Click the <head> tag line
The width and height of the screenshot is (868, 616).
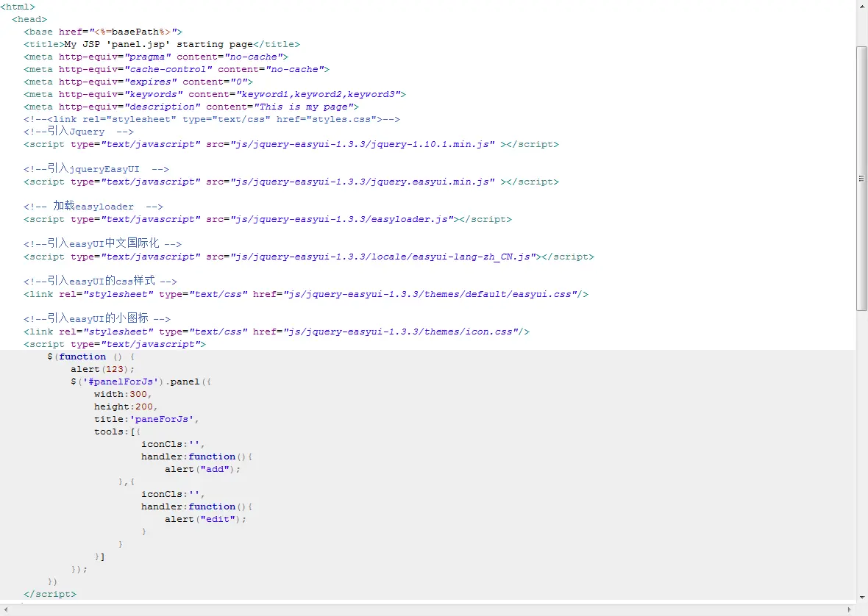click(30, 19)
